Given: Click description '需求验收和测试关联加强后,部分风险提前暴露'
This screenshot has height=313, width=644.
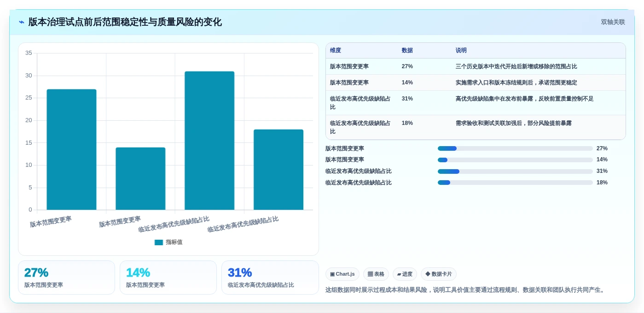Looking at the screenshot, I should click(513, 123).
